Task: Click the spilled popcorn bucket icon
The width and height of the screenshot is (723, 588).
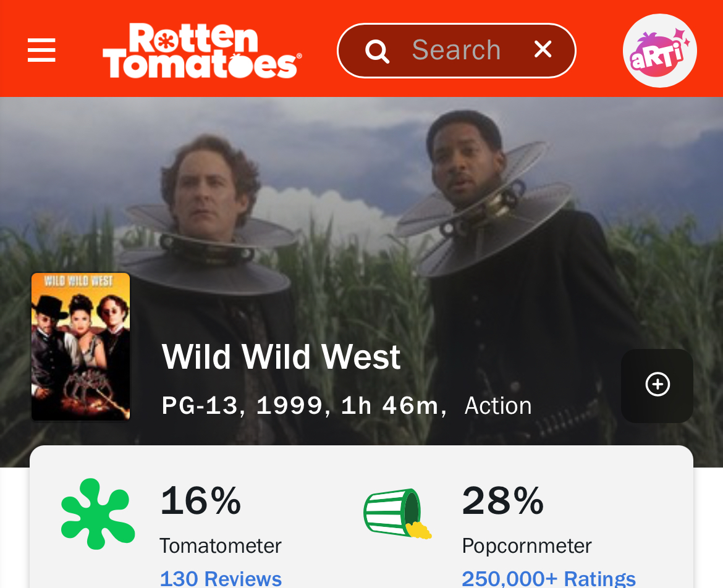Action: tap(397, 514)
